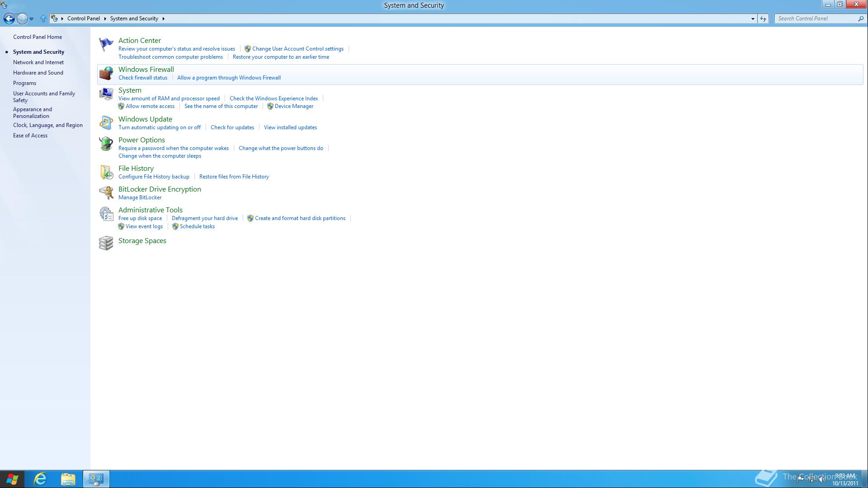This screenshot has width=868, height=488.
Task: Open the BitLocker Drive Encryption key icon
Action: (106, 193)
